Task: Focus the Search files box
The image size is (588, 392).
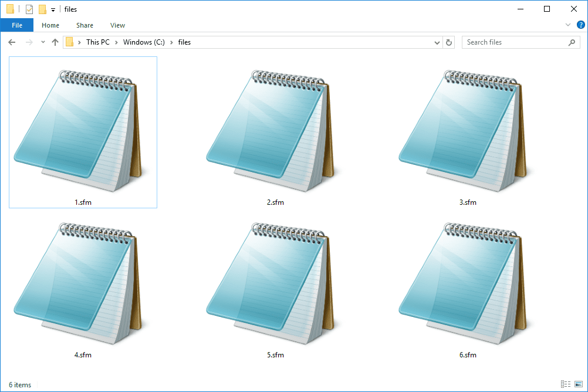Action: coord(521,42)
